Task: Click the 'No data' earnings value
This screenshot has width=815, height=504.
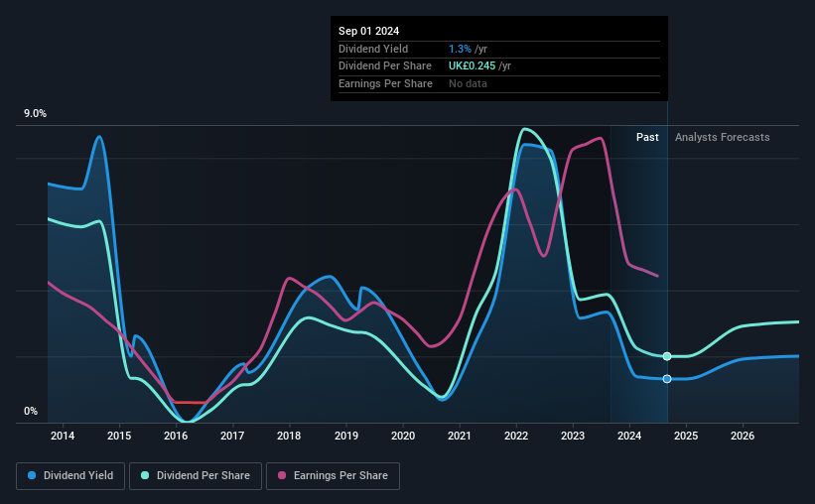Action: coord(468,83)
